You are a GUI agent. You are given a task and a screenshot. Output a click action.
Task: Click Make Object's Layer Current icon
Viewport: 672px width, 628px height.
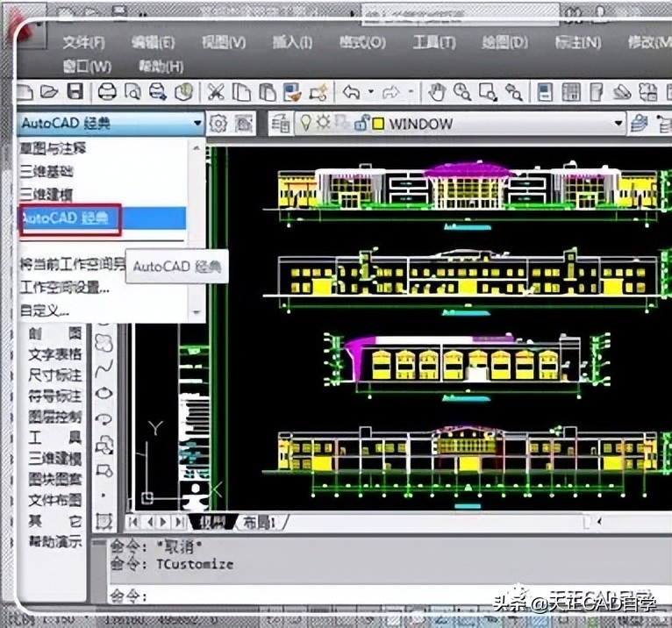tap(639, 124)
